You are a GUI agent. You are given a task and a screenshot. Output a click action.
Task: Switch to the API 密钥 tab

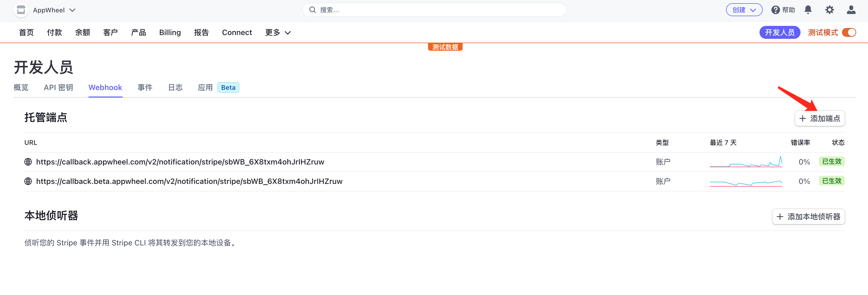[x=58, y=87]
